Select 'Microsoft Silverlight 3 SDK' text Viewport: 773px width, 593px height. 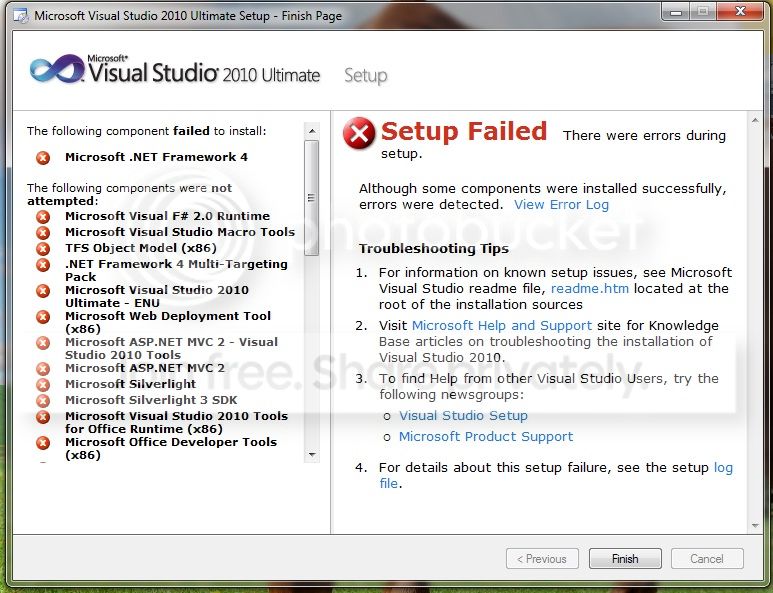pos(151,400)
